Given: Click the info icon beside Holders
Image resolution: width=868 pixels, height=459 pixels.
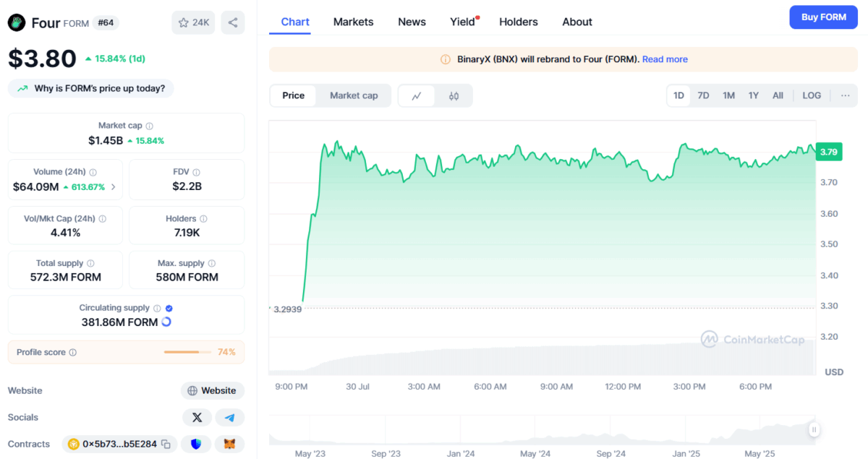Looking at the screenshot, I should [x=203, y=218].
